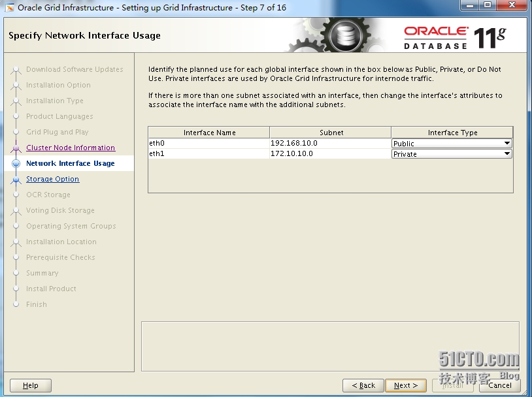This screenshot has height=397, width=532.
Task: Maximize the Oracle Grid Infrastructure window
Action: point(487,5)
